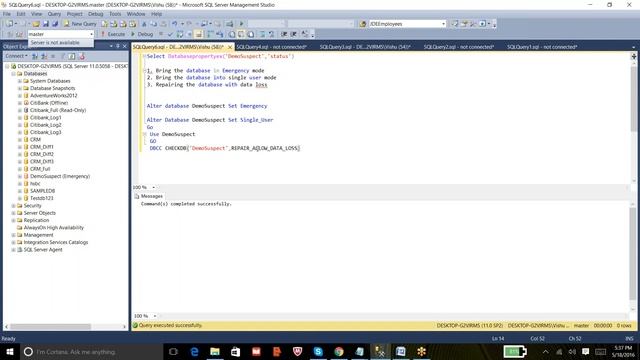Switch to the SQLQuery2.sql tab

click(459, 47)
